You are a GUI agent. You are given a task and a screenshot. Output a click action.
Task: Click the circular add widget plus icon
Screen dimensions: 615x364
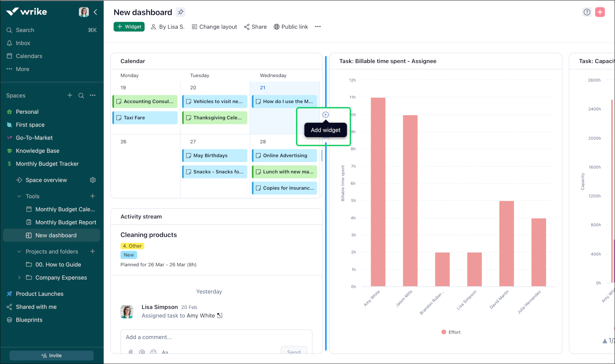326,115
